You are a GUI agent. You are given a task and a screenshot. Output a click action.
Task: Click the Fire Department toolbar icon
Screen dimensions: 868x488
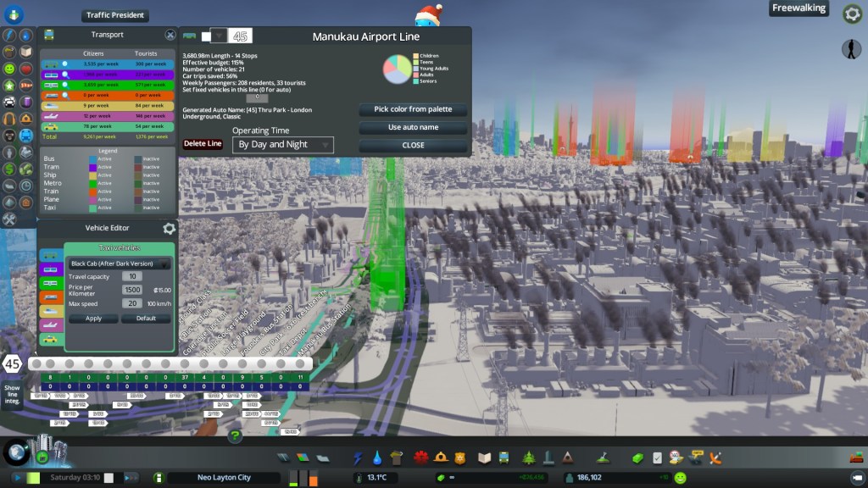[x=419, y=457]
